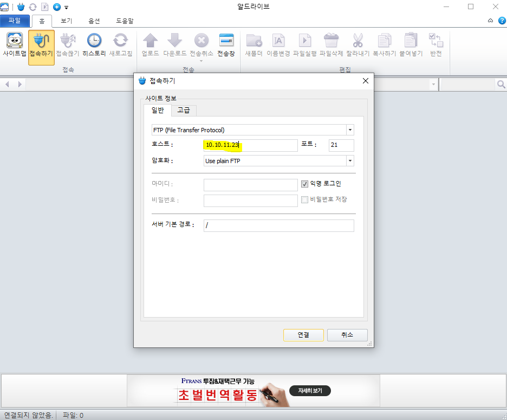Open the FTP protocol dropdown
This screenshot has width=507, height=420.
click(350, 130)
